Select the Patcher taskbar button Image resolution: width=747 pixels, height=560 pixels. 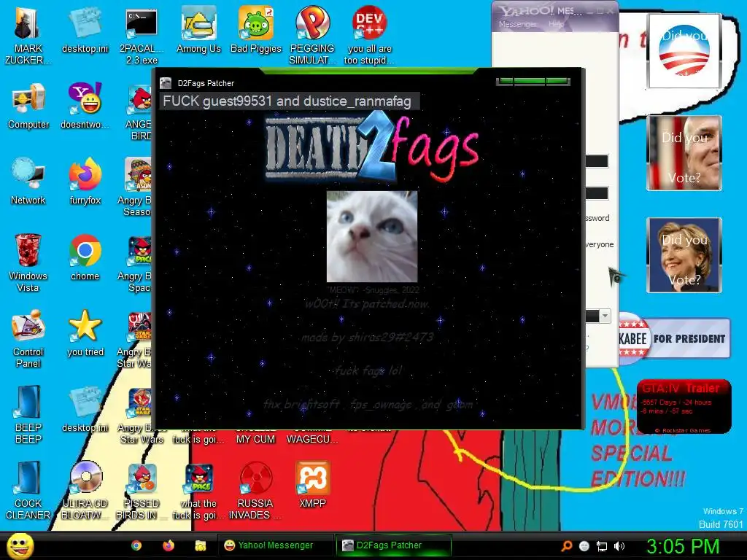(x=393, y=545)
